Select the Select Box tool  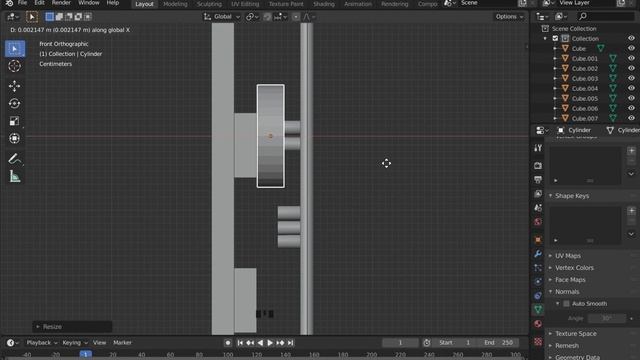tap(15, 49)
